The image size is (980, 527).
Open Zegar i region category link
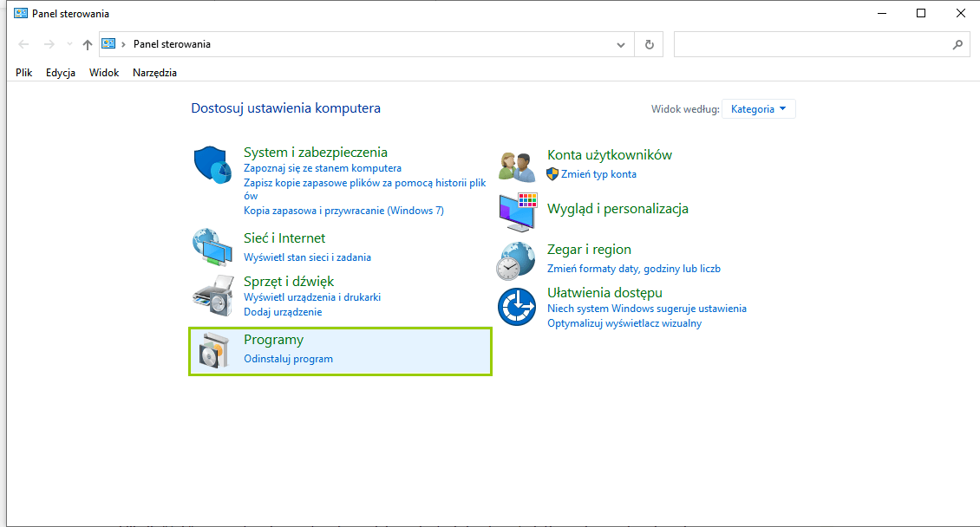pyautogui.click(x=590, y=249)
